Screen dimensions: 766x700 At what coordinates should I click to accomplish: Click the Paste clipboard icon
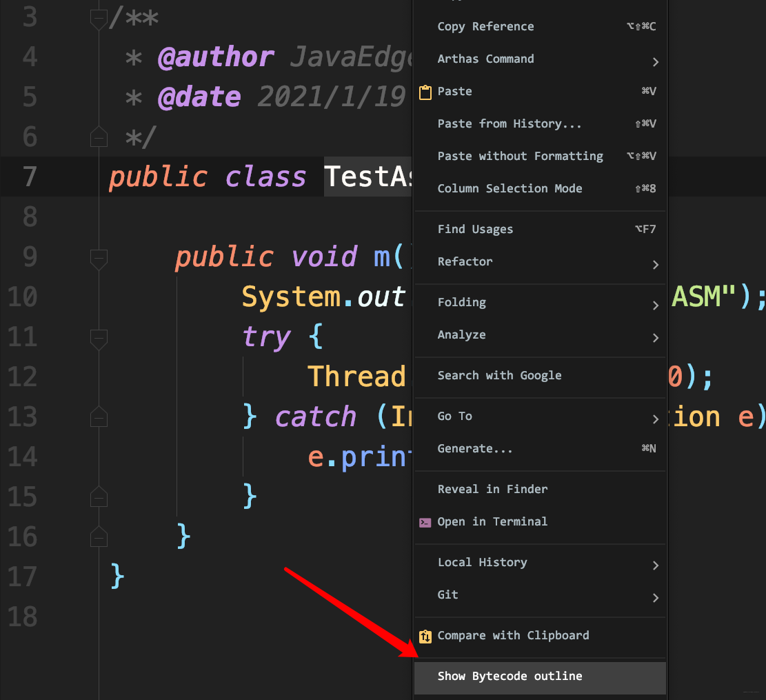[x=425, y=92]
